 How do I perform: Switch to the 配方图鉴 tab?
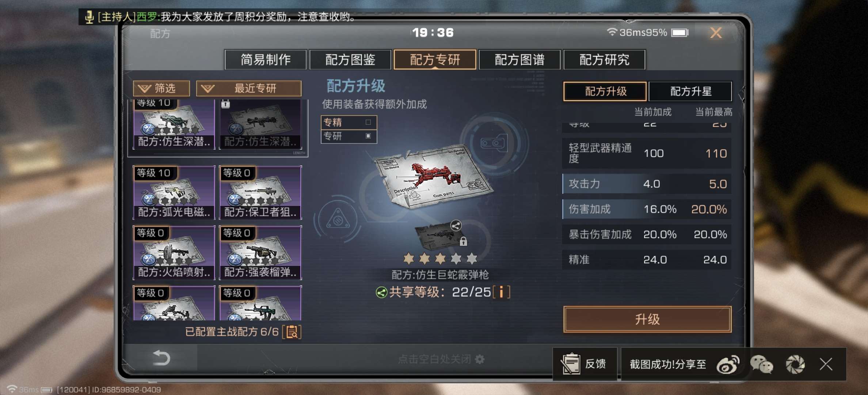point(350,60)
